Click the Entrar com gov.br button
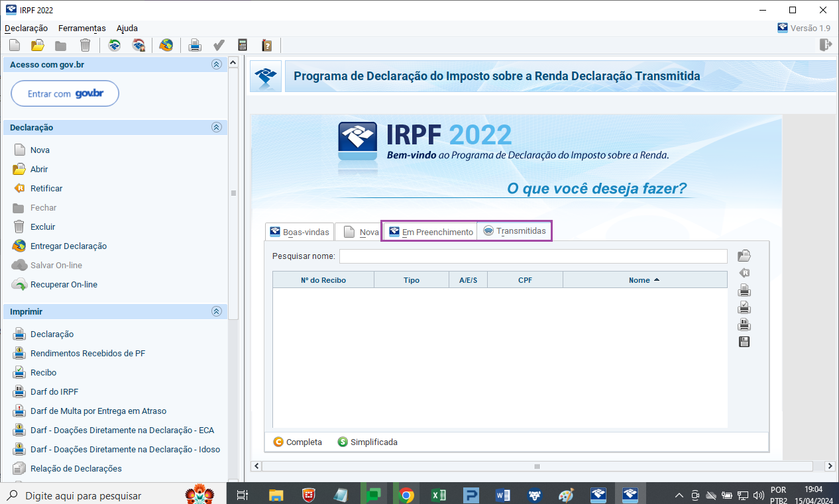This screenshot has height=504, width=839. (x=65, y=94)
